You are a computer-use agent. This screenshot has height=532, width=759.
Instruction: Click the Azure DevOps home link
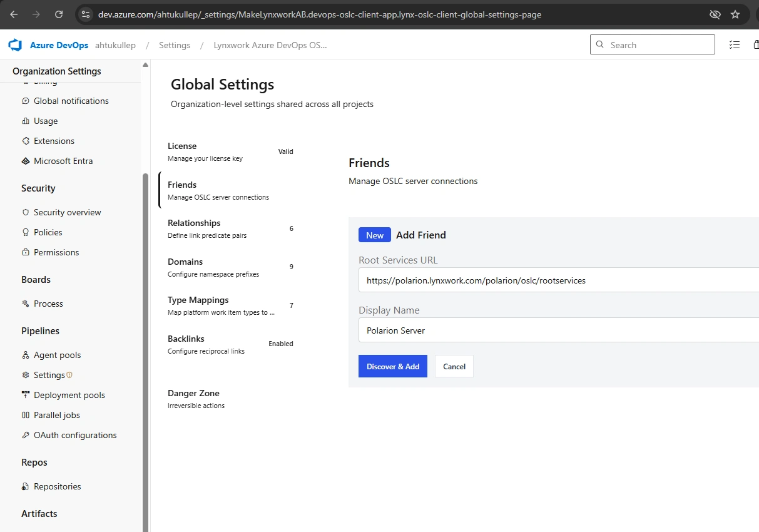coord(59,45)
